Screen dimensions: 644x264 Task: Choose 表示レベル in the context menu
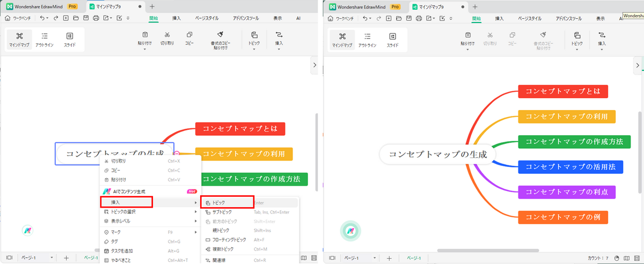click(150, 221)
